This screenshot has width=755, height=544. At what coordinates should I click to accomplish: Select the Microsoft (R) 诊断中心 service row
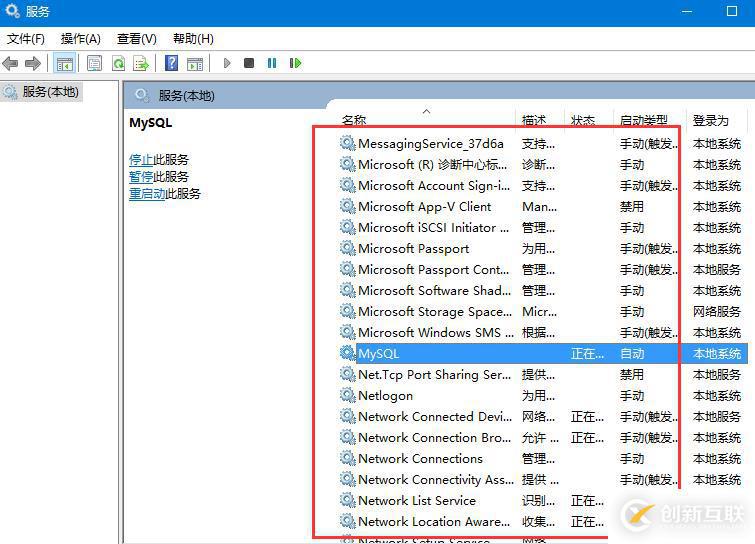543,165
